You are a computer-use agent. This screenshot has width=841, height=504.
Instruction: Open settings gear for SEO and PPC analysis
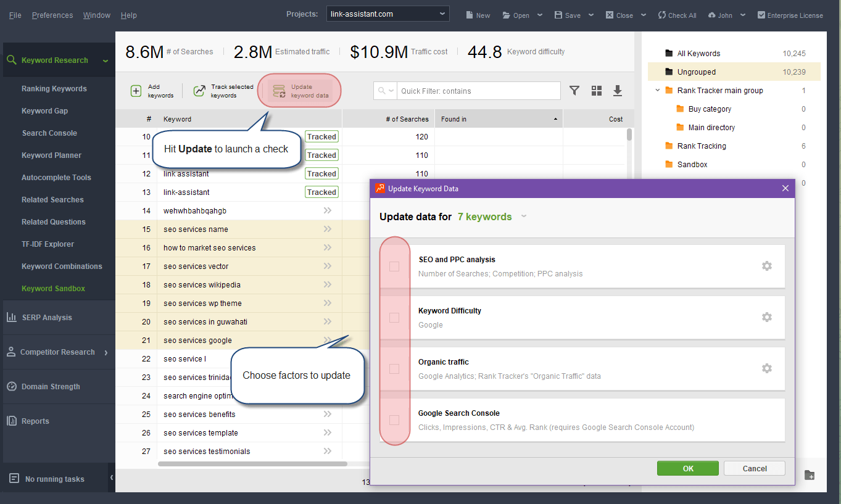(767, 266)
